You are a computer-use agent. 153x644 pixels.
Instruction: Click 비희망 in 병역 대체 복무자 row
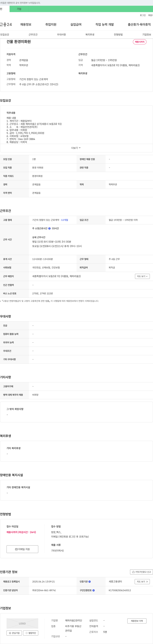pyautogui.click(x=35, y=395)
